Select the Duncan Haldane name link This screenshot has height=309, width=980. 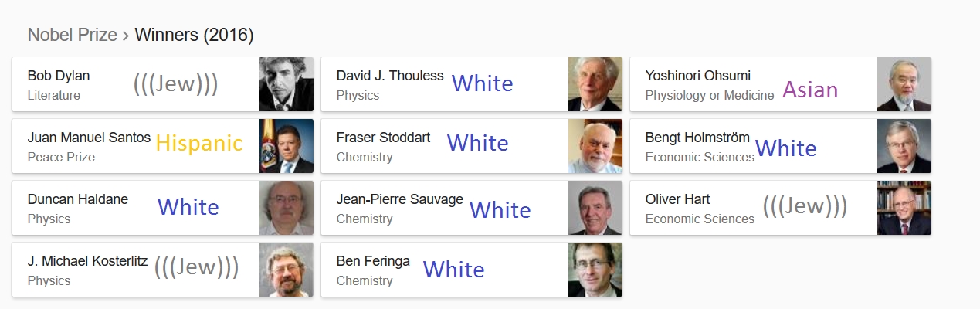[x=78, y=199]
